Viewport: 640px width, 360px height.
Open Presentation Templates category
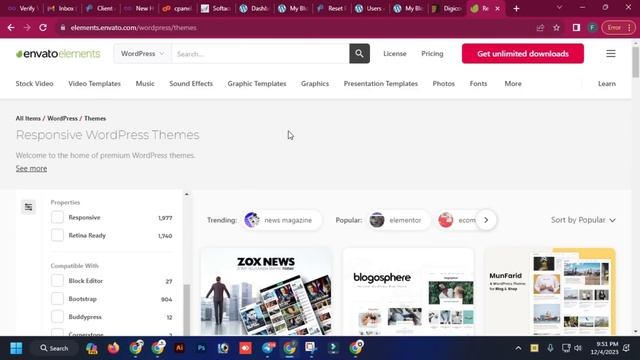[380, 83]
